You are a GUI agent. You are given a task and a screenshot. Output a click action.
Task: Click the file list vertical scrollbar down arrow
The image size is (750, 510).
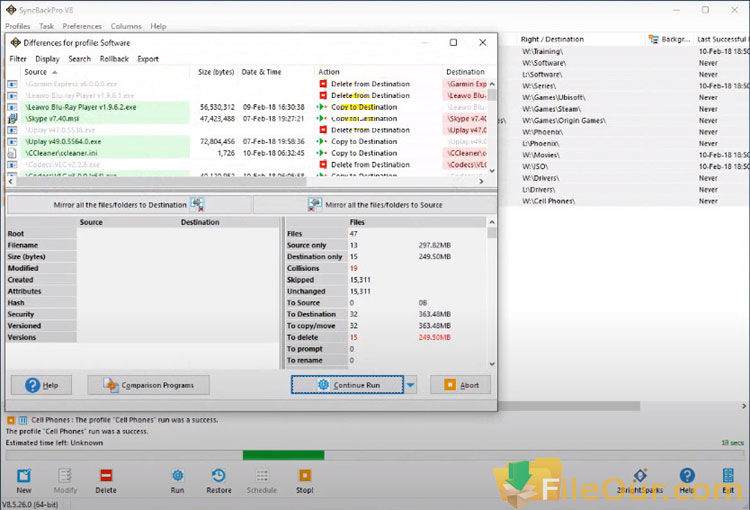(x=492, y=171)
